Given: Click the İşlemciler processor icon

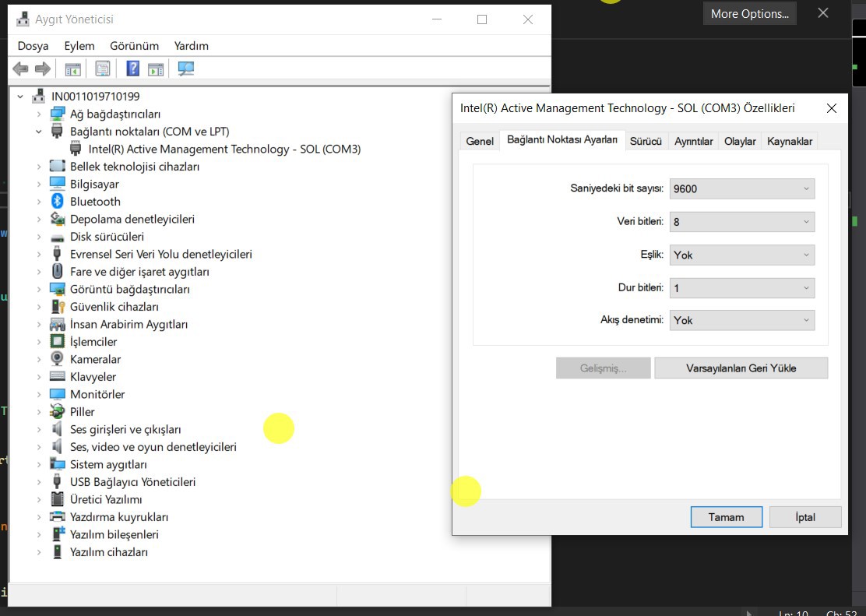Looking at the screenshot, I should point(57,341).
